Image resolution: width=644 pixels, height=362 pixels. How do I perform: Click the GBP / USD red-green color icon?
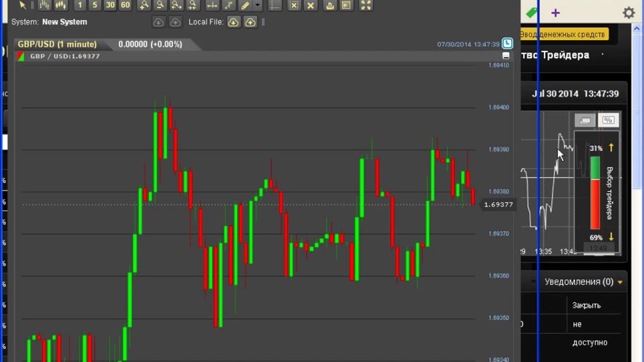point(21,56)
